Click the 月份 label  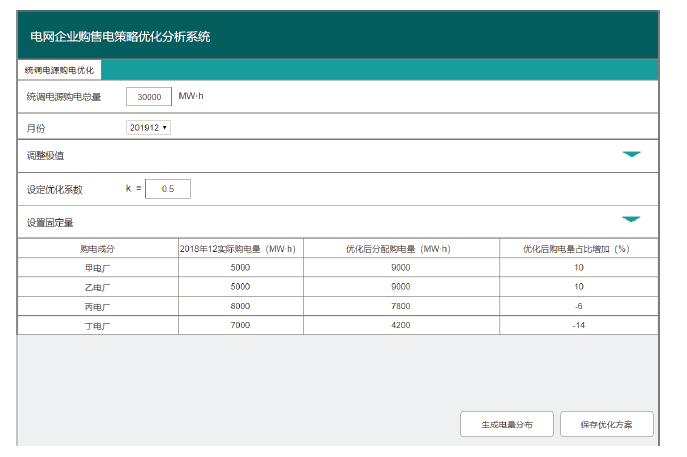[x=36, y=128]
